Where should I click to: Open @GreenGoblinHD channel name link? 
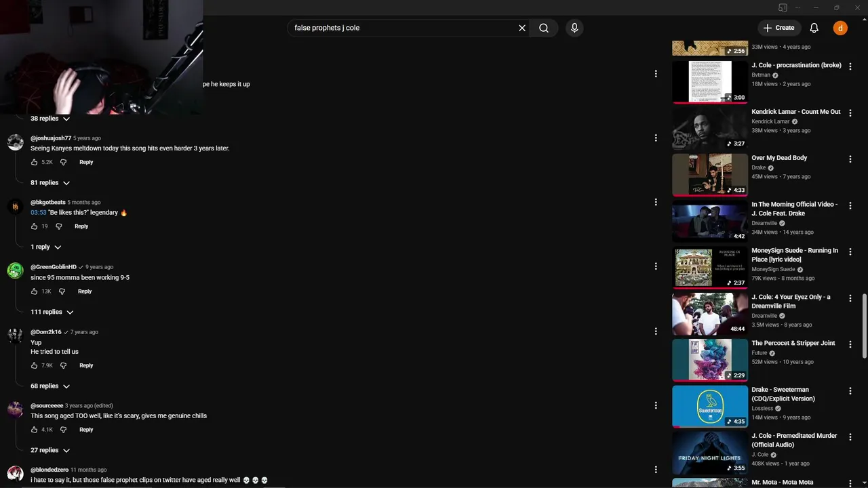click(x=54, y=267)
